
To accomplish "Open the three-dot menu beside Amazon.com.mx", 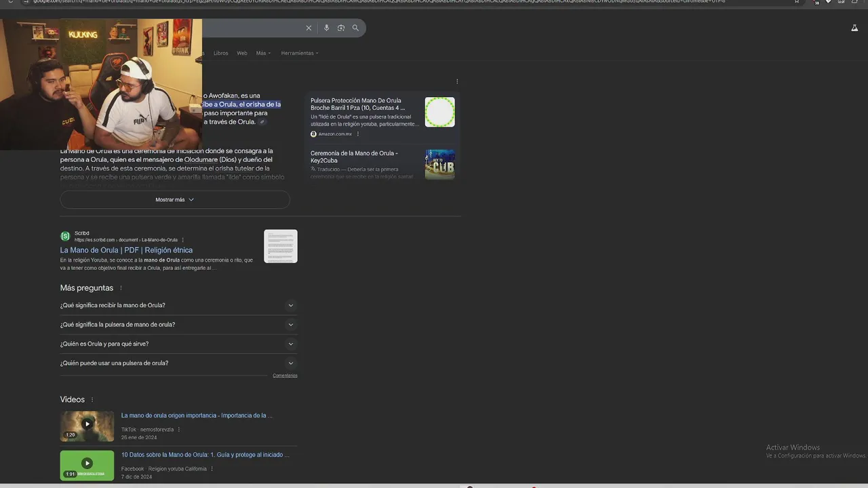I will (358, 134).
